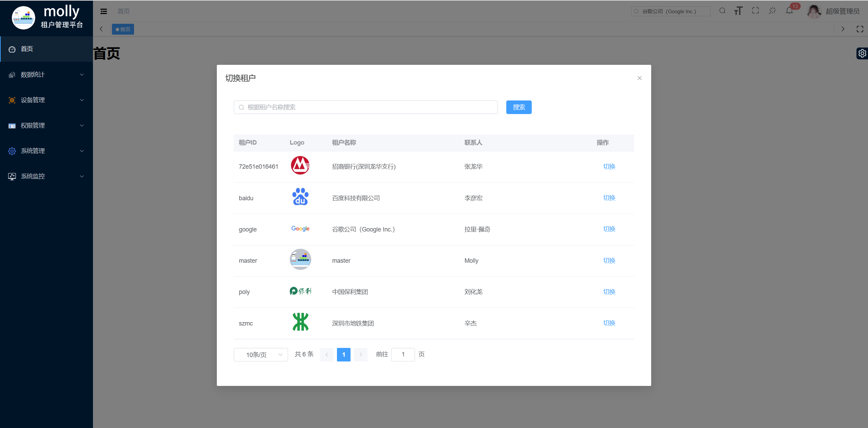
Task: Click the sidebar collapse hamburger icon
Action: 103,11
